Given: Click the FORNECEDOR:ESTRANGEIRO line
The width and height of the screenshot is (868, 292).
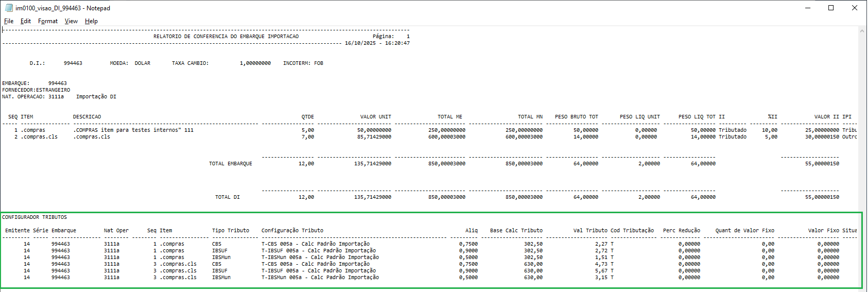Looking at the screenshot, I should pos(36,90).
